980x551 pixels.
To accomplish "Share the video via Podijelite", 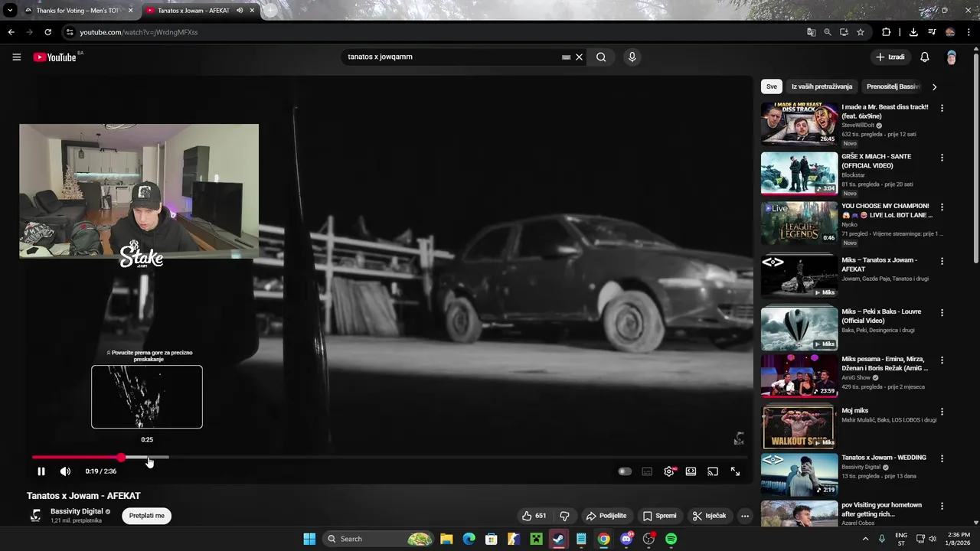I will [x=606, y=516].
